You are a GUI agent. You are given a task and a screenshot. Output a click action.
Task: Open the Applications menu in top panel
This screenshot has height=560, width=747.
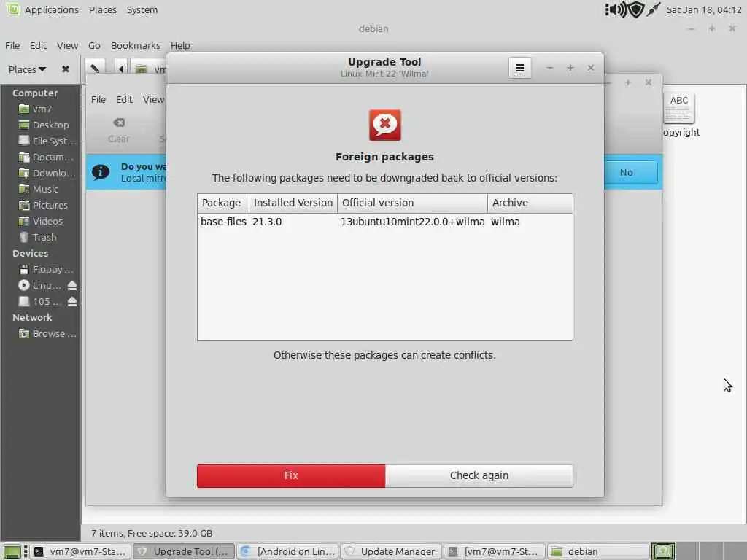pyautogui.click(x=52, y=9)
